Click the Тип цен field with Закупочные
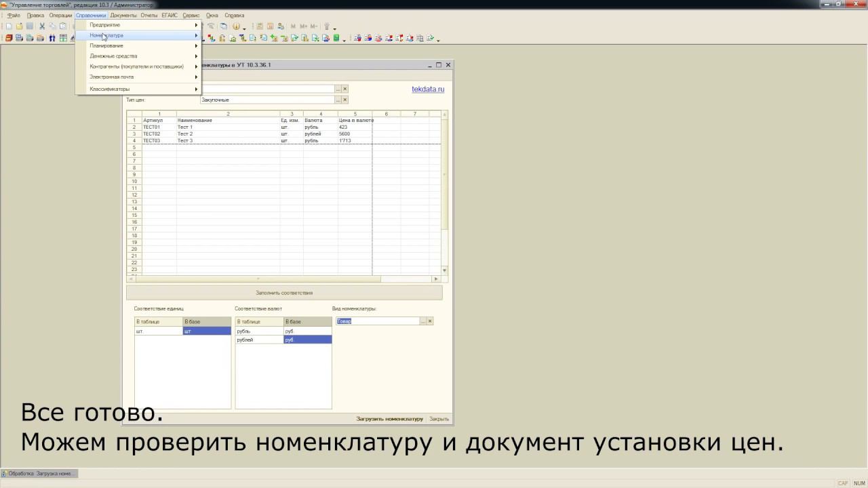The image size is (868, 488). pos(268,100)
